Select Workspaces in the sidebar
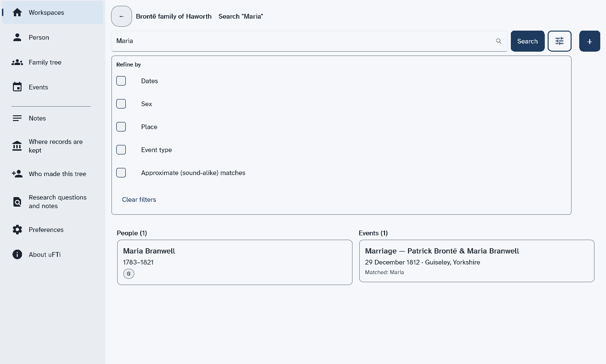The width and height of the screenshot is (606, 364). pos(53,12)
